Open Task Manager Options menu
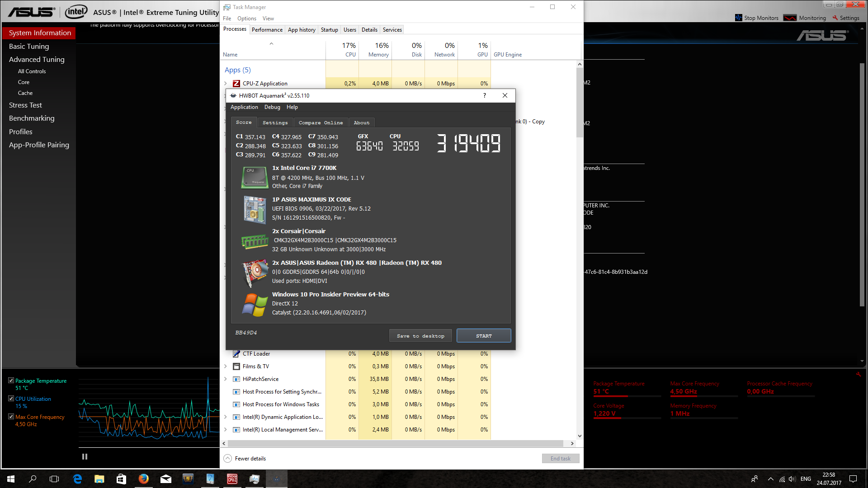Screen dimensions: 868x488 pos(247,19)
